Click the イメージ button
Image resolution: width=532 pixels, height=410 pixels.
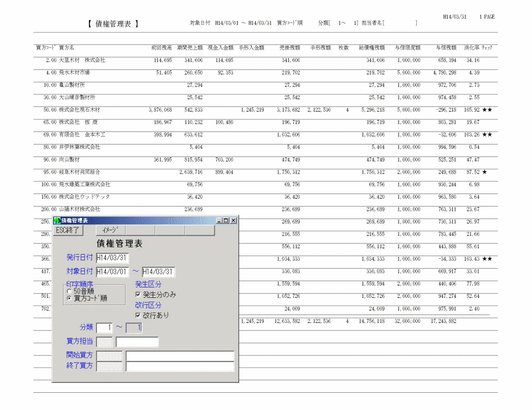110,231
